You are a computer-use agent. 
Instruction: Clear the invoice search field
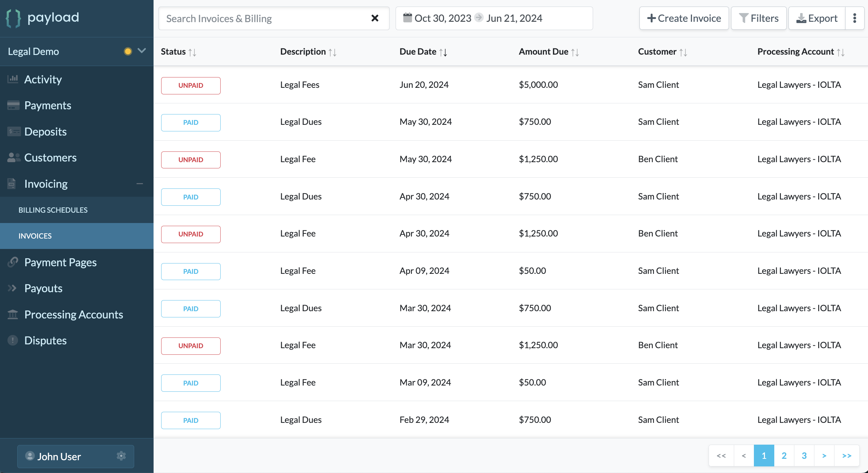coord(375,18)
